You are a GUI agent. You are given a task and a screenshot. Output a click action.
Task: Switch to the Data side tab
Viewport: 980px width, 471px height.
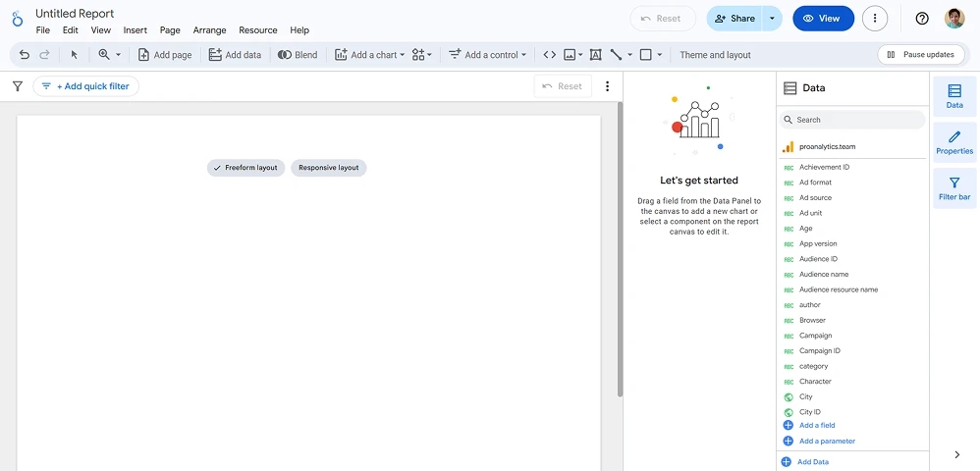[954, 97]
